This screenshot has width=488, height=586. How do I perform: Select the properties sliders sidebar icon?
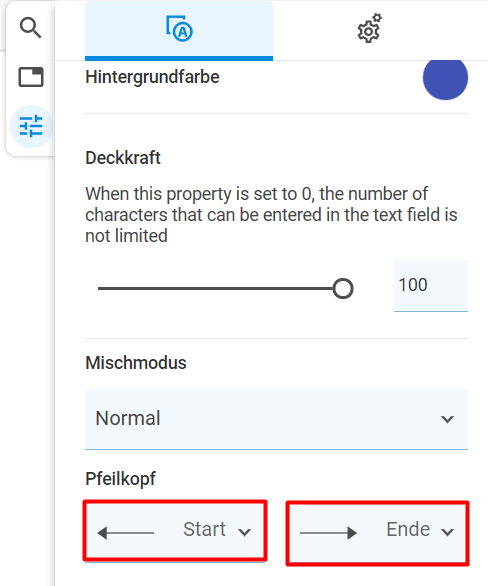pyautogui.click(x=31, y=126)
